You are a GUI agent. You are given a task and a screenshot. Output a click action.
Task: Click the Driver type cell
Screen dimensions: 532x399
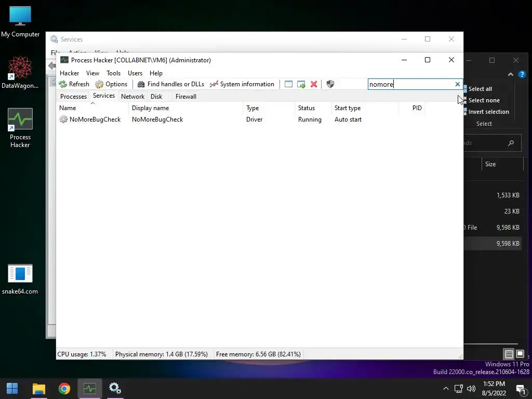255,119
